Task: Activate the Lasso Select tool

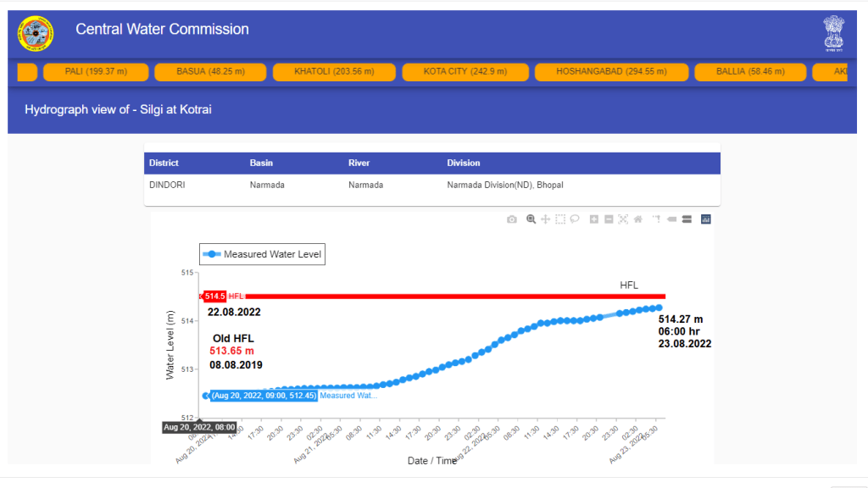Action: pos(574,219)
